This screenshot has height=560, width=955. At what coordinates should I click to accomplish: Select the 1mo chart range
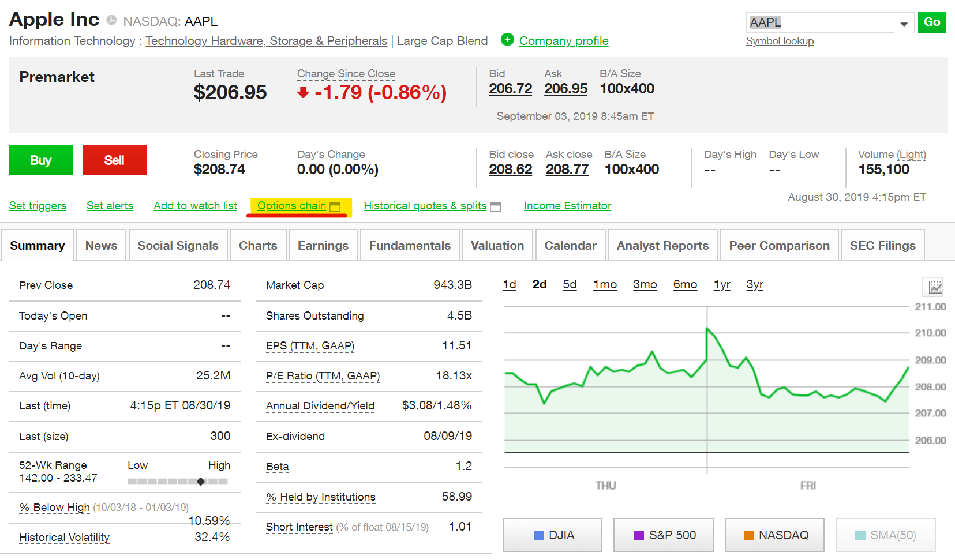coord(605,284)
